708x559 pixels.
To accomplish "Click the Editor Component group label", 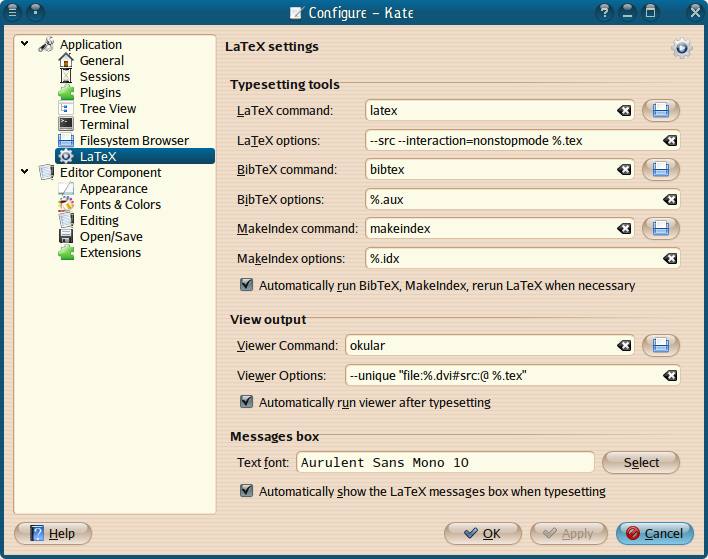I will (111, 172).
